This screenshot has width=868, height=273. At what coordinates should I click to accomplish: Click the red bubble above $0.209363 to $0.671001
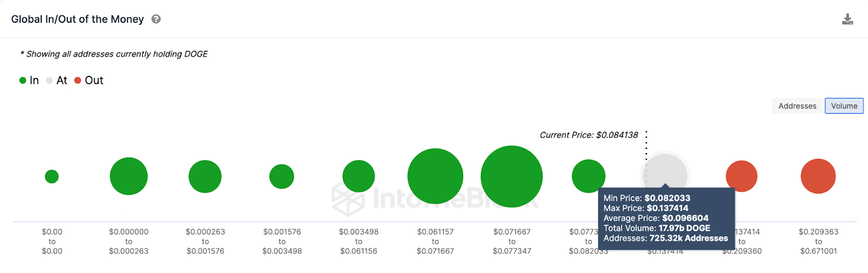tap(818, 176)
